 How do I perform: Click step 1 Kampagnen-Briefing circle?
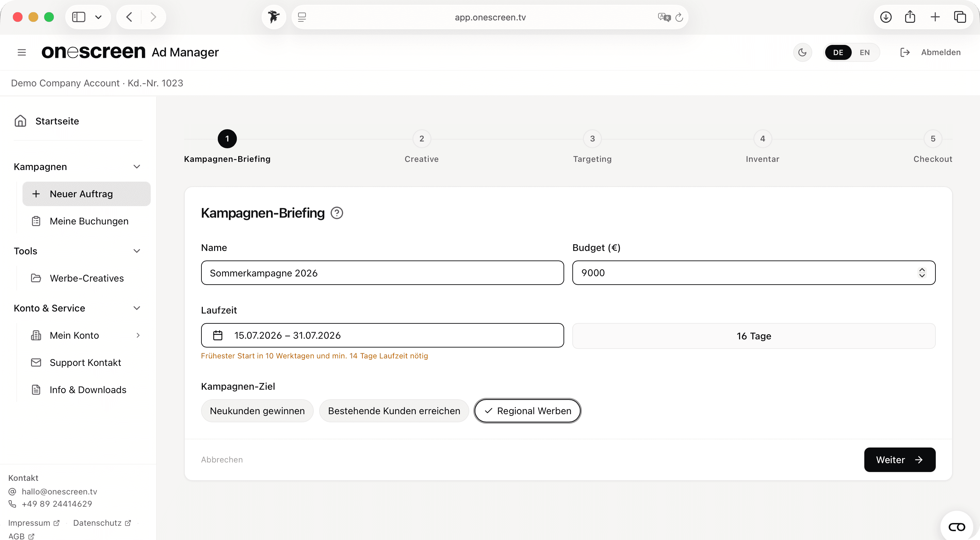pos(227,139)
